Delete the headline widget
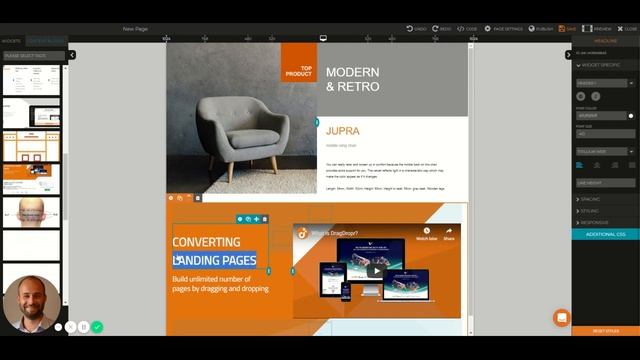 [264, 219]
